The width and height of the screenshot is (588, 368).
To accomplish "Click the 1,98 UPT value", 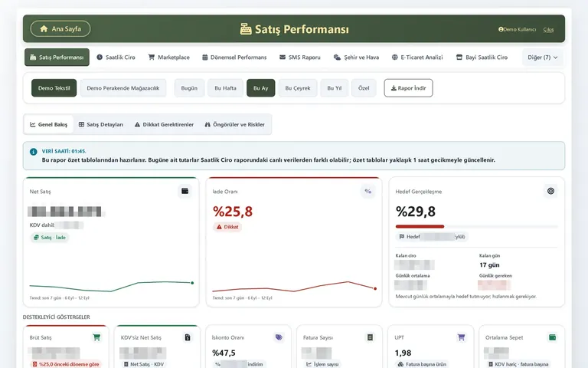I will (403, 353).
